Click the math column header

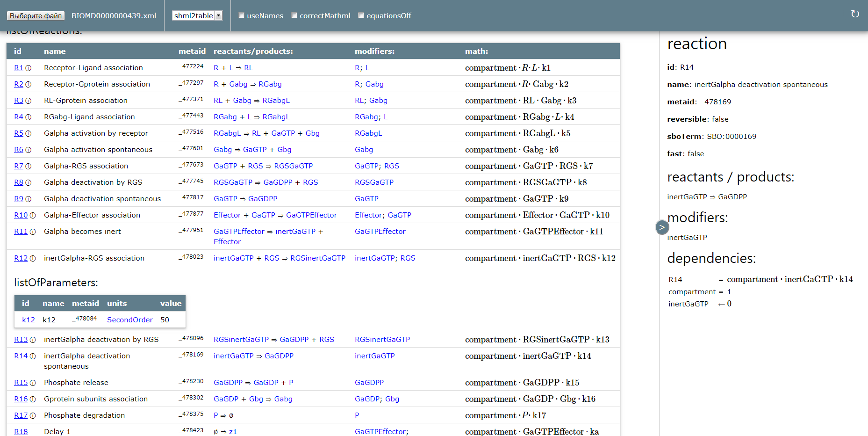[476, 51]
